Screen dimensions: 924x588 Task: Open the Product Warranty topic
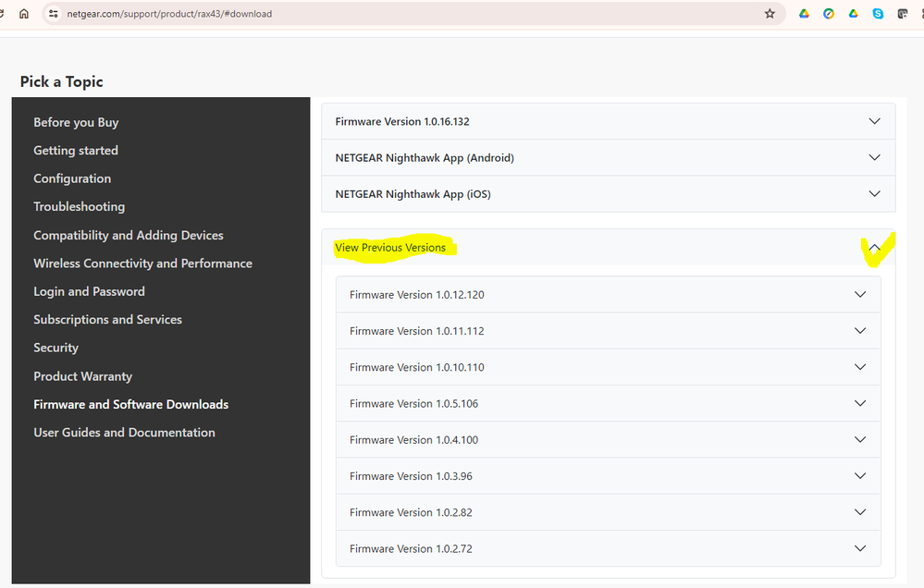82,376
